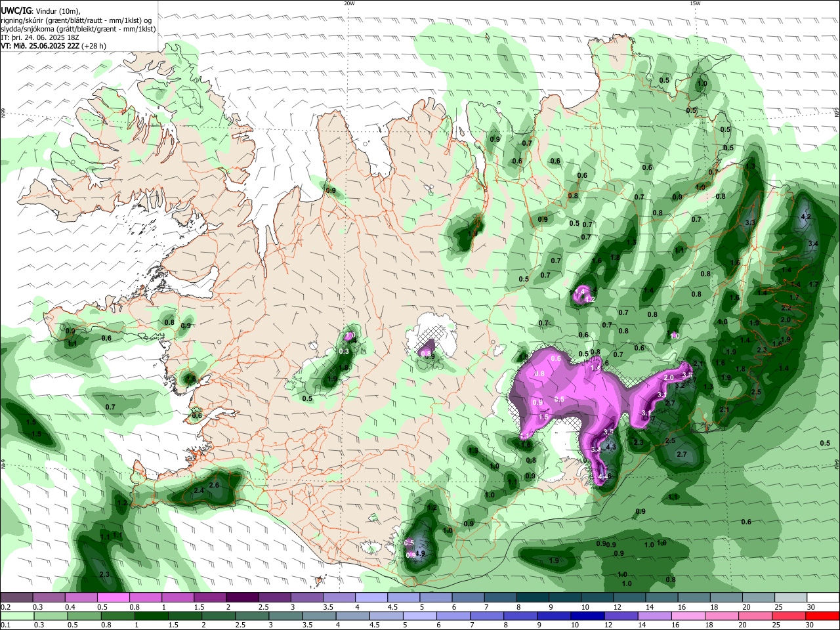Choose the light pink 16 swatch in the lower legend row
The width and height of the screenshot is (840, 630).
point(688,616)
